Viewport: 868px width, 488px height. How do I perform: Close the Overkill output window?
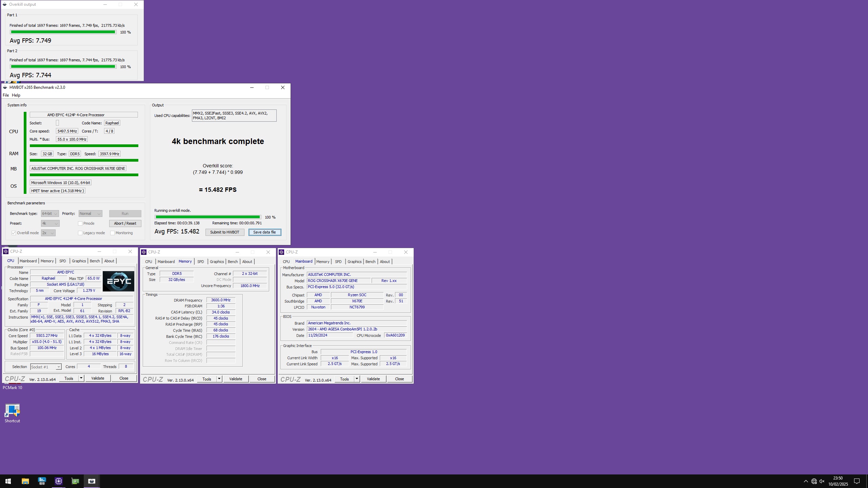click(136, 4)
